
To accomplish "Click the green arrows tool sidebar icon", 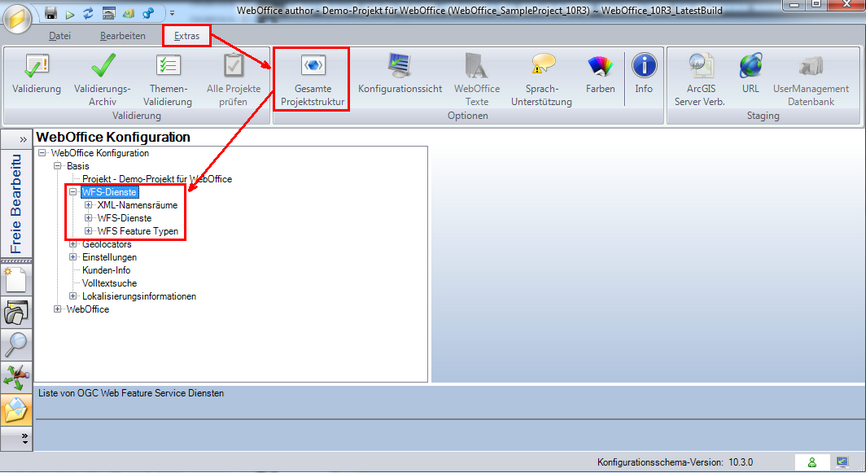I will pyautogui.click(x=16, y=377).
